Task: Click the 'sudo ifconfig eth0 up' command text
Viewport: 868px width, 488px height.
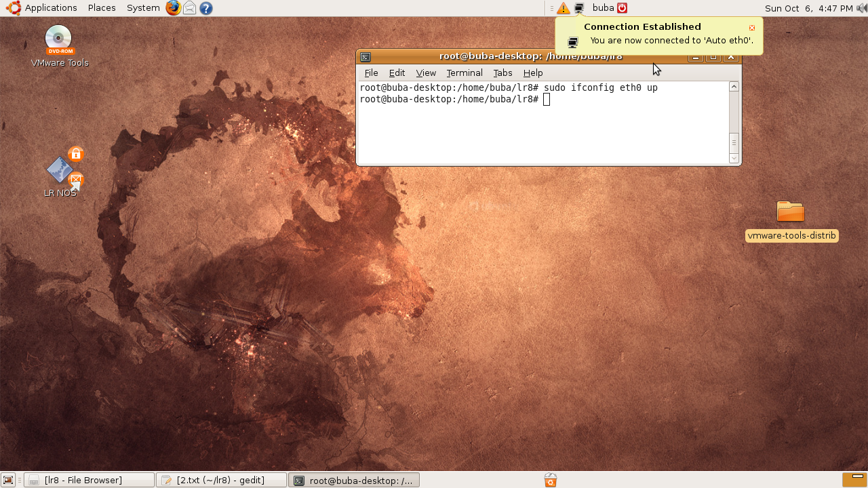Action: coord(601,88)
